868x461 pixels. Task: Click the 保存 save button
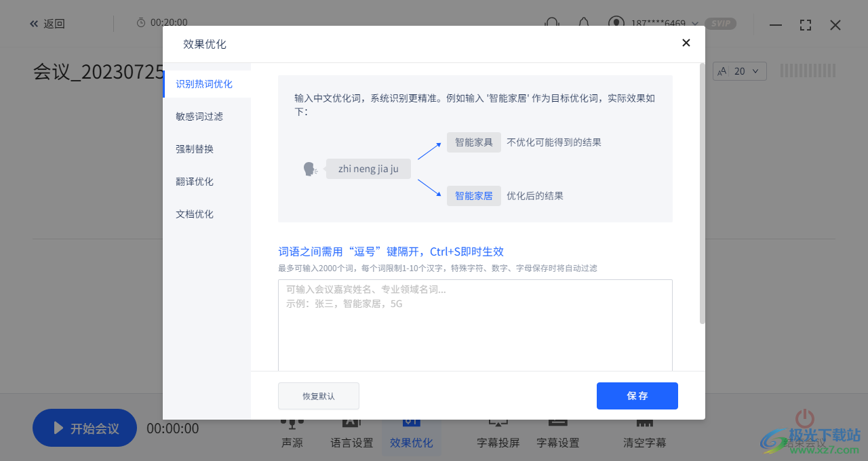[637, 396]
